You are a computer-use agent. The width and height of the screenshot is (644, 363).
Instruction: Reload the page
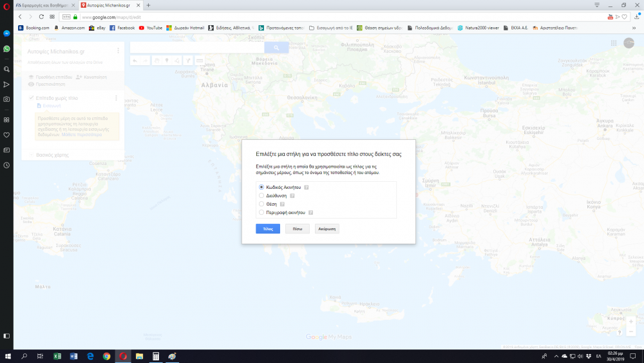click(42, 16)
